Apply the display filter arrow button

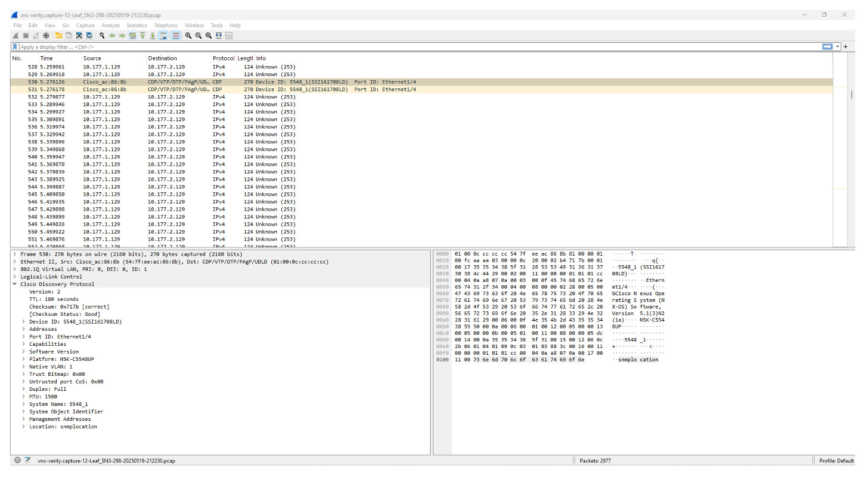point(827,47)
